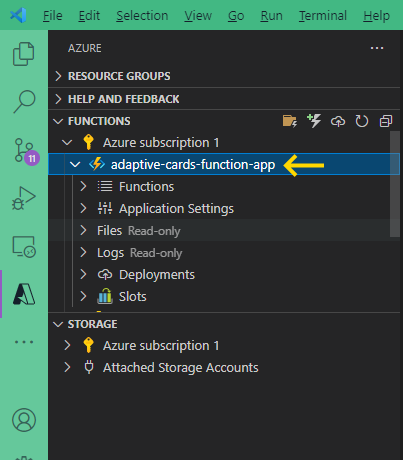Viewport: 403px width, 460px height.
Task: Click Create New Project folder icon
Action: point(290,121)
